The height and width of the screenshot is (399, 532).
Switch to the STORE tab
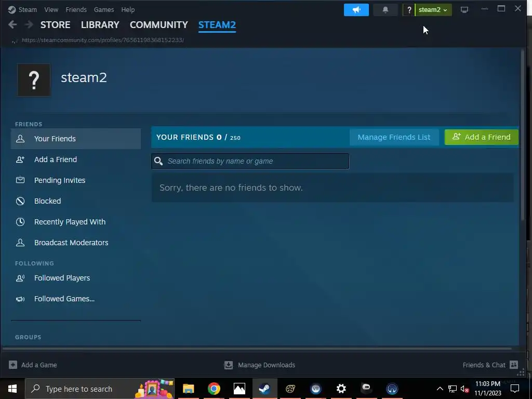(55, 25)
